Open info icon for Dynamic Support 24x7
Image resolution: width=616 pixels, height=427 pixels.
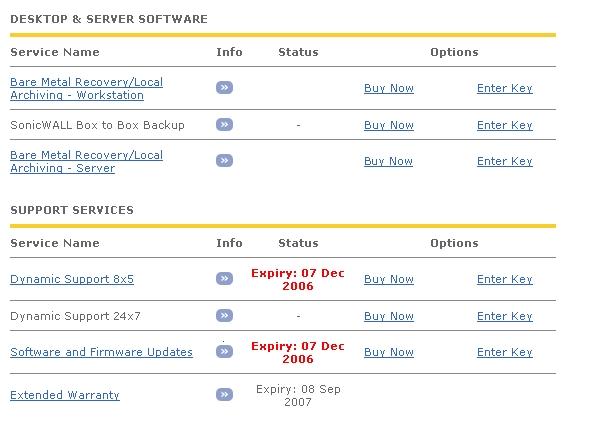(224, 315)
